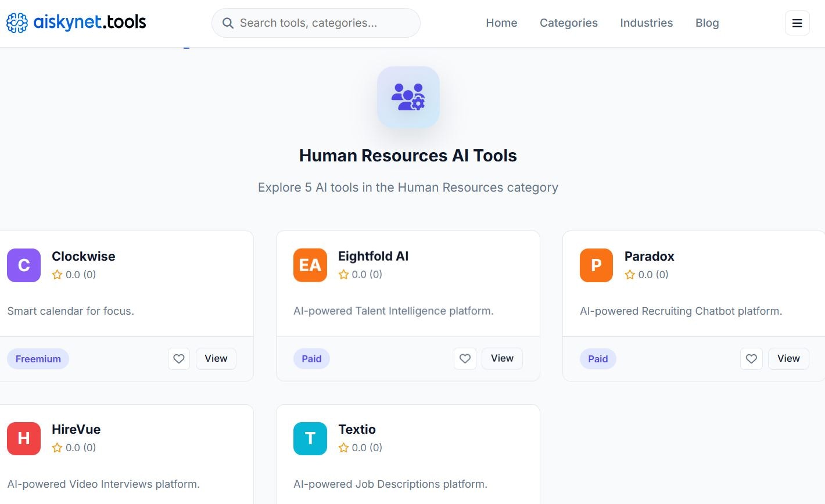Click 'AI-powered Video Interviews platform.' text
Screen dimensions: 825x504
pyautogui.click(x=103, y=484)
